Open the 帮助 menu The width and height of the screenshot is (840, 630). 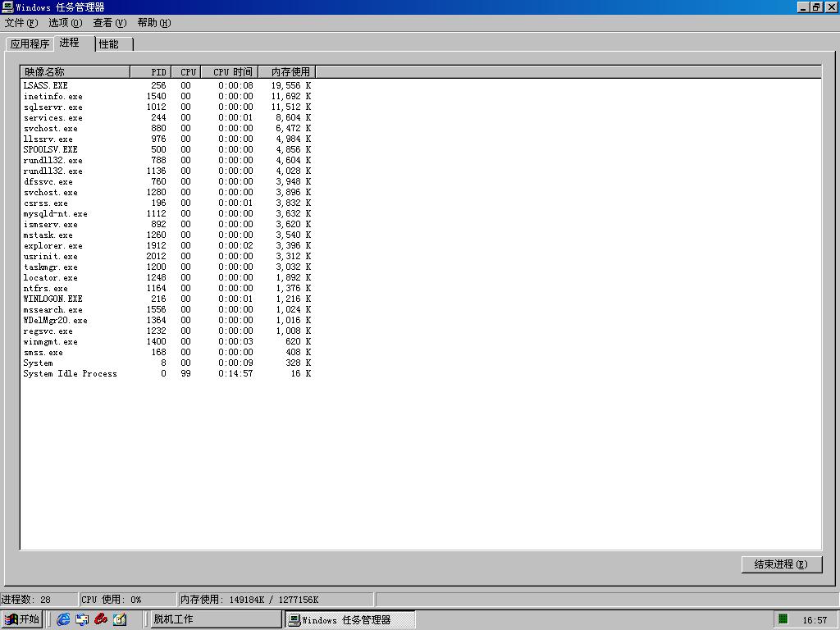[x=153, y=23]
